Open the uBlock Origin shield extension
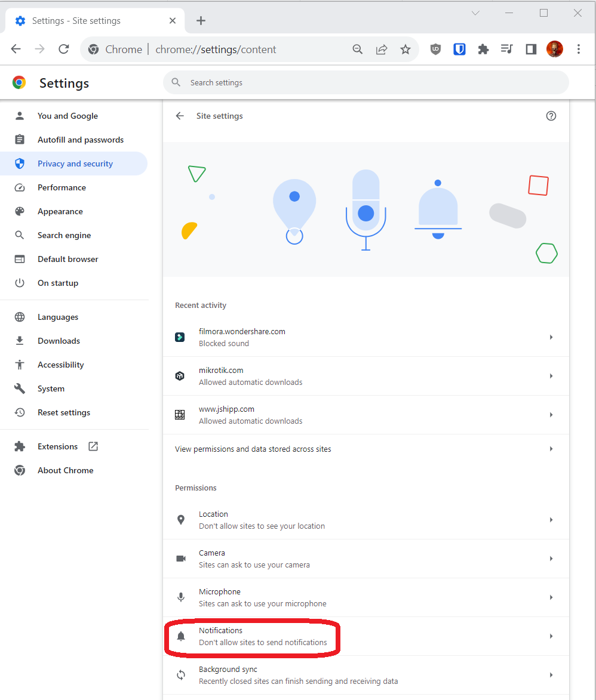The image size is (596, 700). tap(435, 49)
